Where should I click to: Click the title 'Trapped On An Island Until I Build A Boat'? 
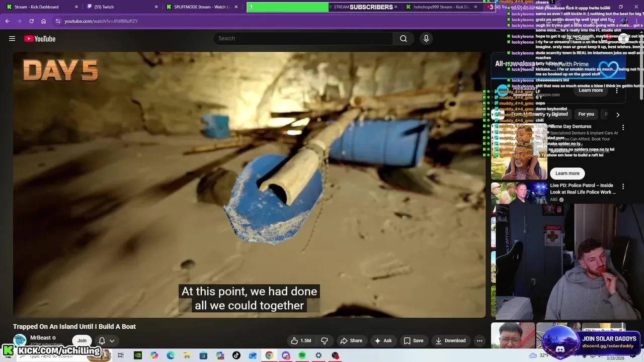coord(74,326)
